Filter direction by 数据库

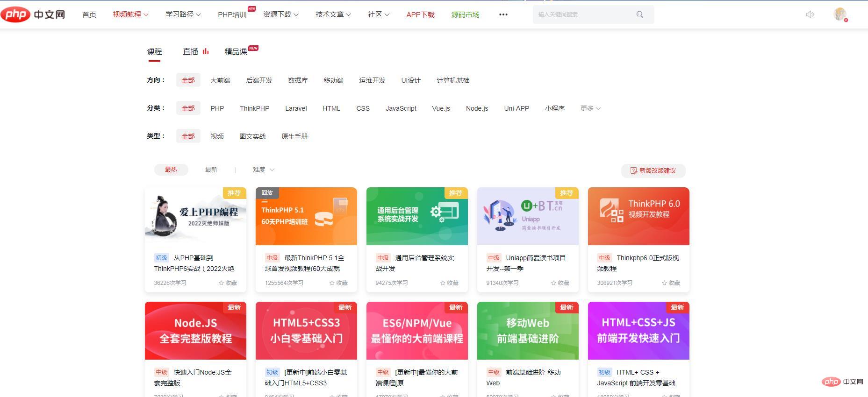(298, 80)
